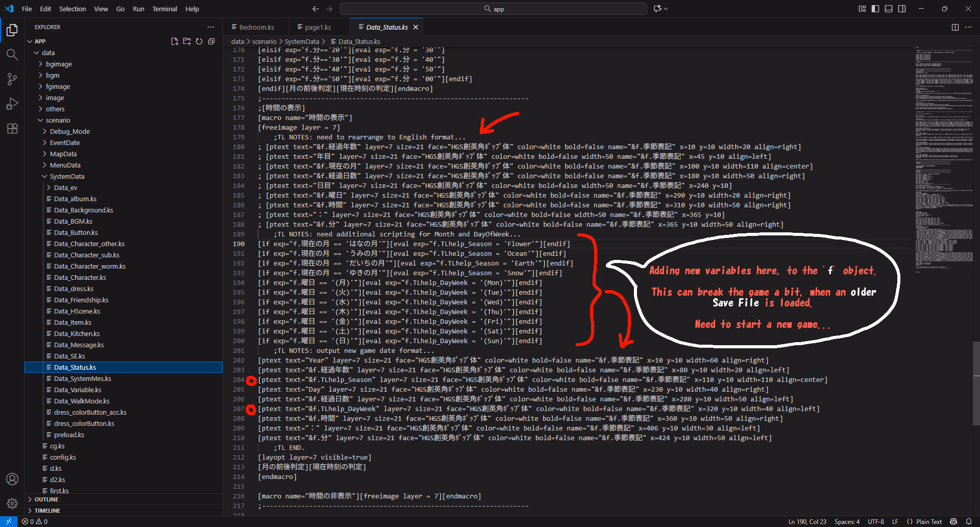Open the Terminal menu
This screenshot has height=527, width=980.
pos(164,9)
